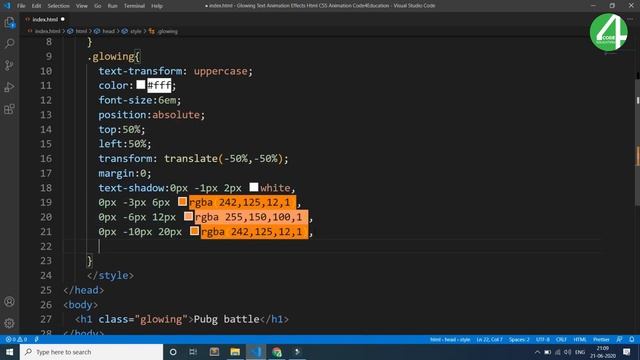The width and height of the screenshot is (640, 360).
Task: Click the volume icon in system tray
Action: [x=567, y=352]
